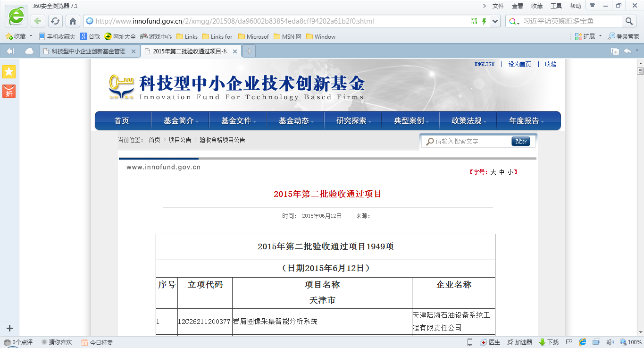Screen dimensions: 644x348
Task: Open the 工具 menu
Action: [x=556, y=6]
